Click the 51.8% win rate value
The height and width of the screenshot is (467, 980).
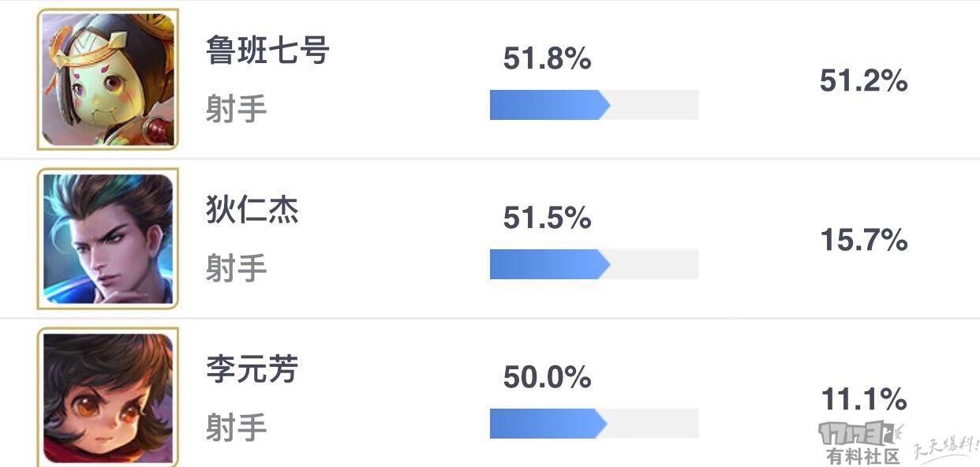click(547, 59)
